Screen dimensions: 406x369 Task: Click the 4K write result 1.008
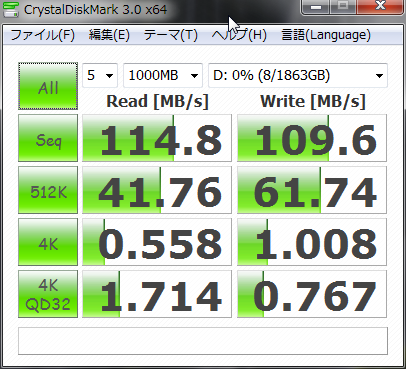point(312,242)
